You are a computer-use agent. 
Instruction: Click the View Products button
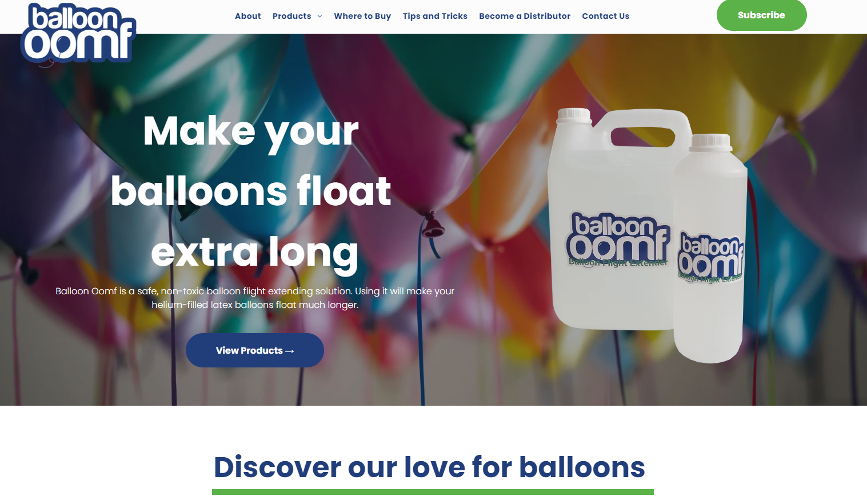pos(255,350)
